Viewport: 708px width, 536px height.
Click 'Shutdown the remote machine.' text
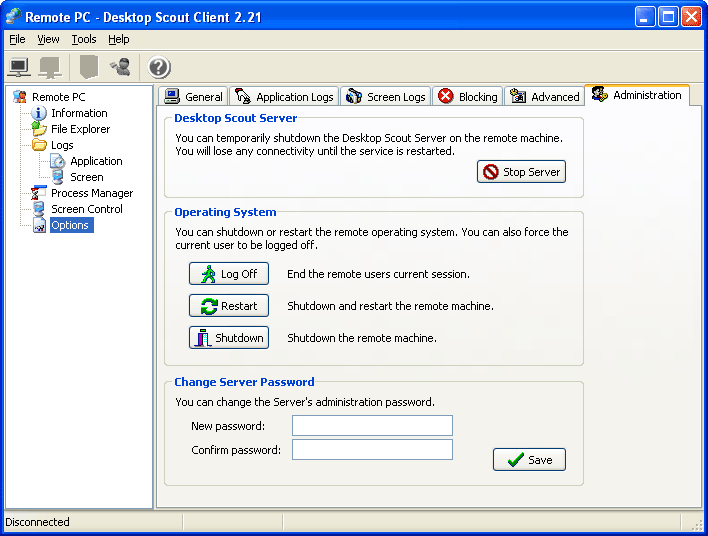click(x=362, y=338)
